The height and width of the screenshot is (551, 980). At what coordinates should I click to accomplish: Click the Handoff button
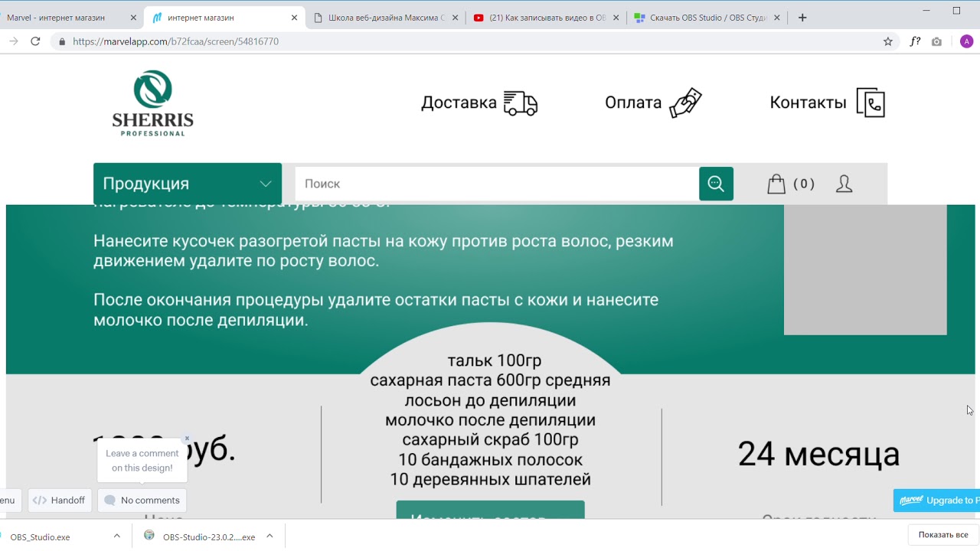coord(60,500)
